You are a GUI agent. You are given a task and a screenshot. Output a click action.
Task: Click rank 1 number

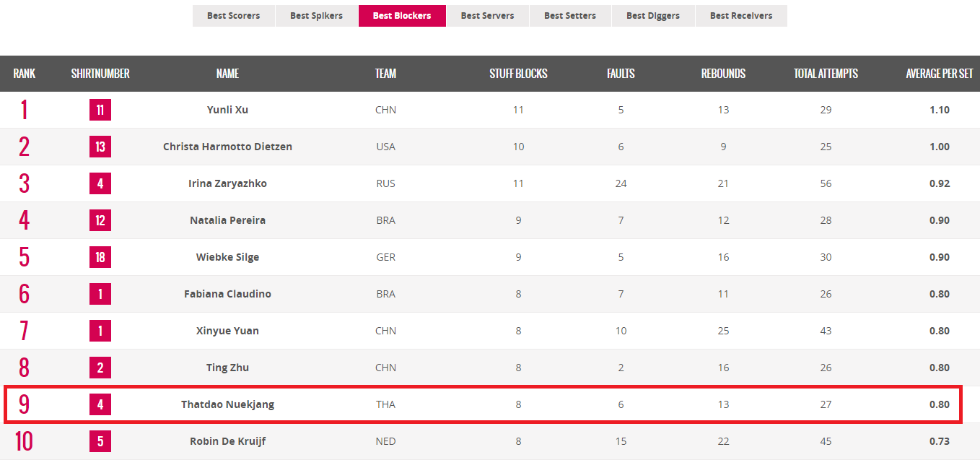pyautogui.click(x=25, y=110)
